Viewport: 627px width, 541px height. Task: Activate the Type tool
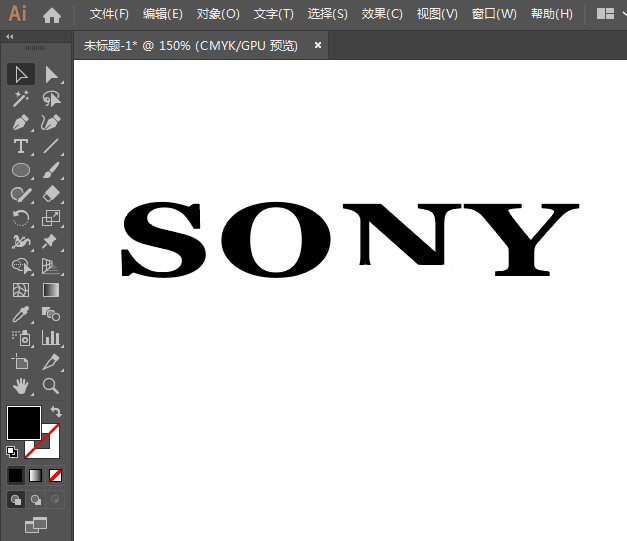coord(20,147)
